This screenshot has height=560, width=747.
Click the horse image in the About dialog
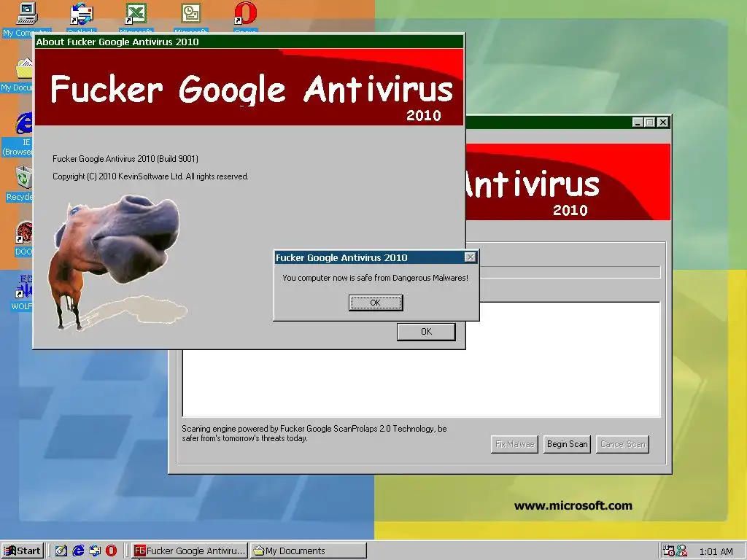pos(117,262)
